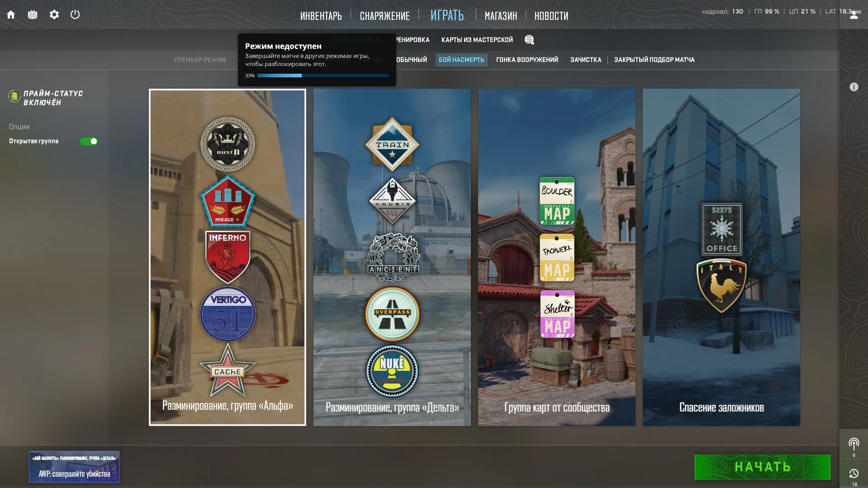Open the globe workshop browser icon

point(529,40)
